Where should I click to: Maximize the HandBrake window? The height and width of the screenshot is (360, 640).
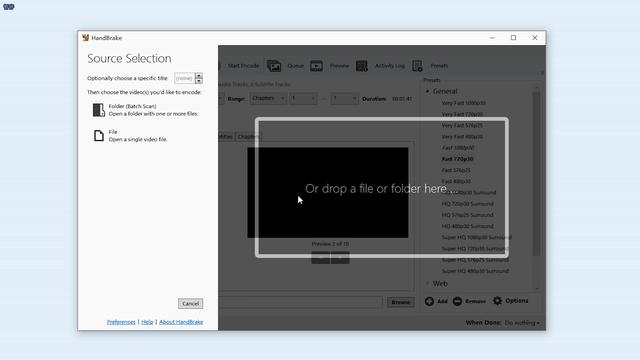pyautogui.click(x=513, y=38)
